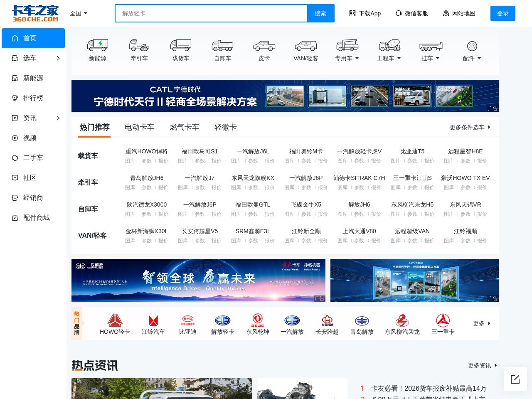The width and height of the screenshot is (532, 399).
Task: Open the 重汽HOWO悍将 model link
Action: pyautogui.click(x=147, y=151)
